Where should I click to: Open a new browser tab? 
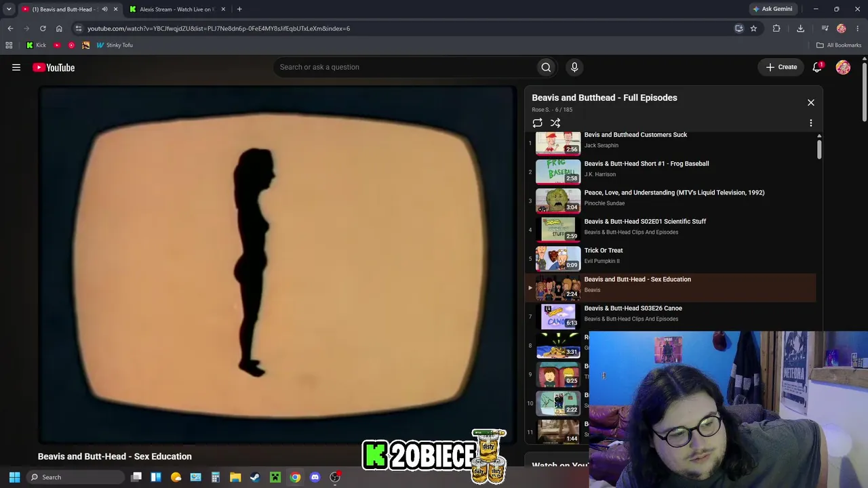click(239, 9)
